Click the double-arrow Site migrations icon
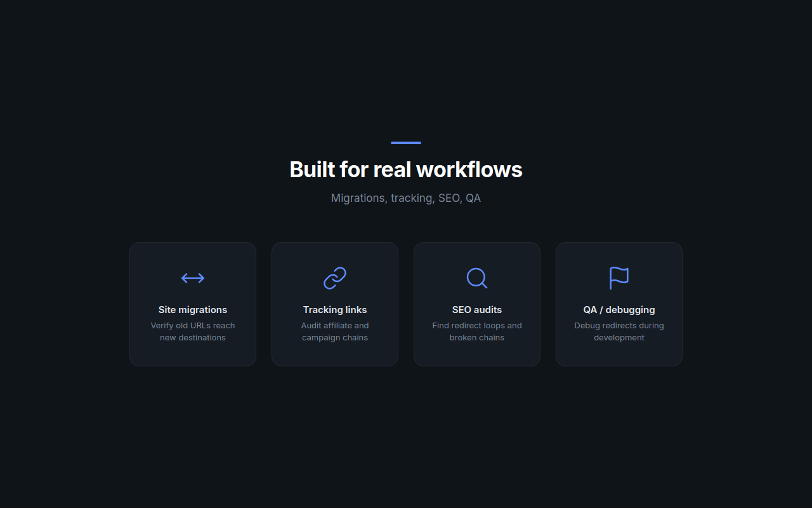The width and height of the screenshot is (812, 508). click(x=192, y=278)
